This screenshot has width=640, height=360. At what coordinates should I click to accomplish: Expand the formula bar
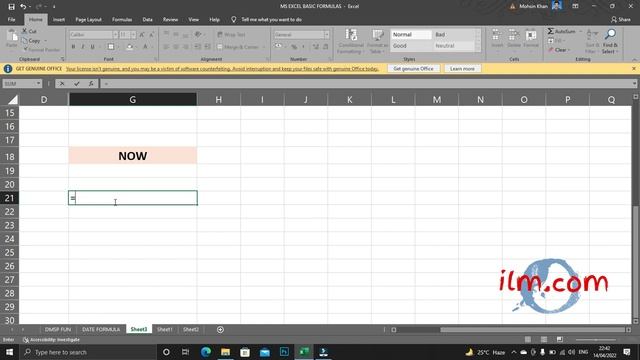point(635,84)
